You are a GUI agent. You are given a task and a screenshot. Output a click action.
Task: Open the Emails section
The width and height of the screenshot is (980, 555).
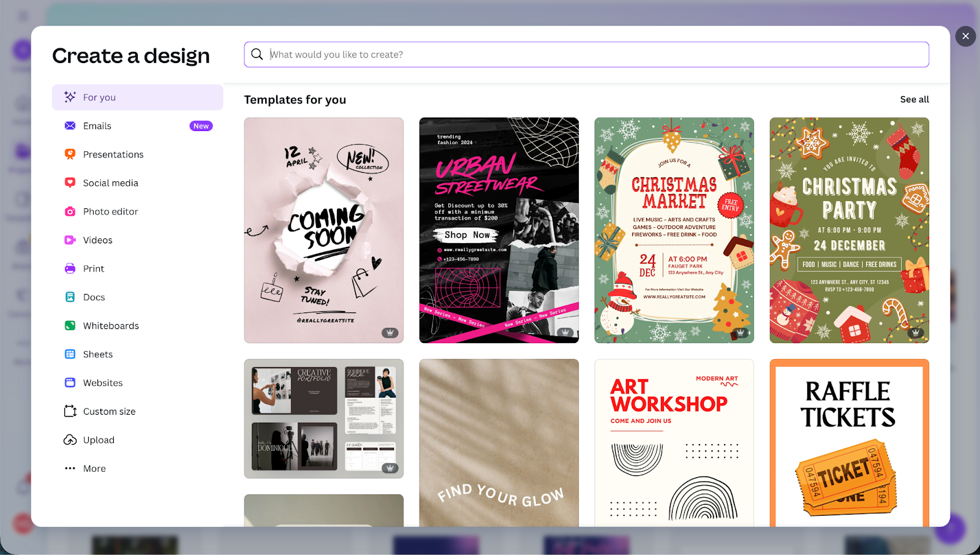(97, 126)
